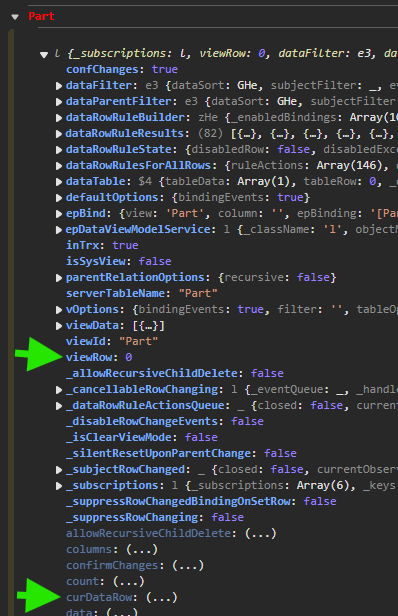The image size is (398, 616).
Task: Select the _isClearViewMode false value
Action: tap(201, 437)
